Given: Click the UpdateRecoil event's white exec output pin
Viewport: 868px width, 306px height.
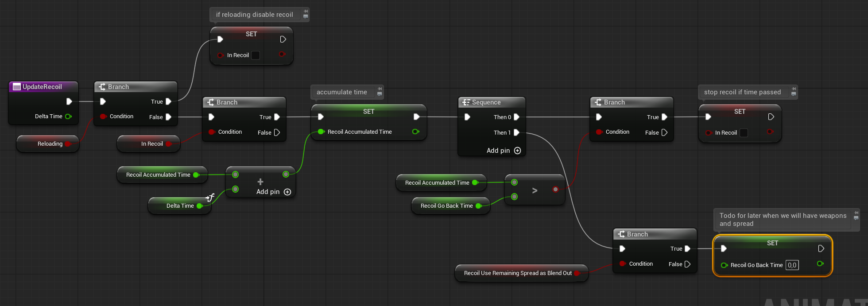Looking at the screenshot, I should click(69, 101).
